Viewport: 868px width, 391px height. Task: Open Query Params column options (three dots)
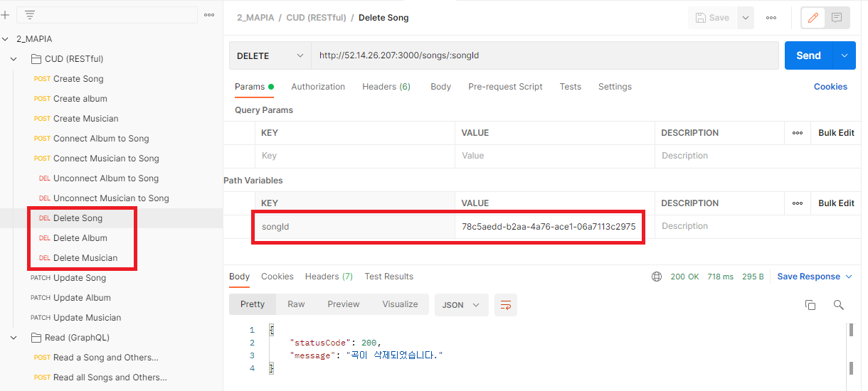pyautogui.click(x=798, y=133)
